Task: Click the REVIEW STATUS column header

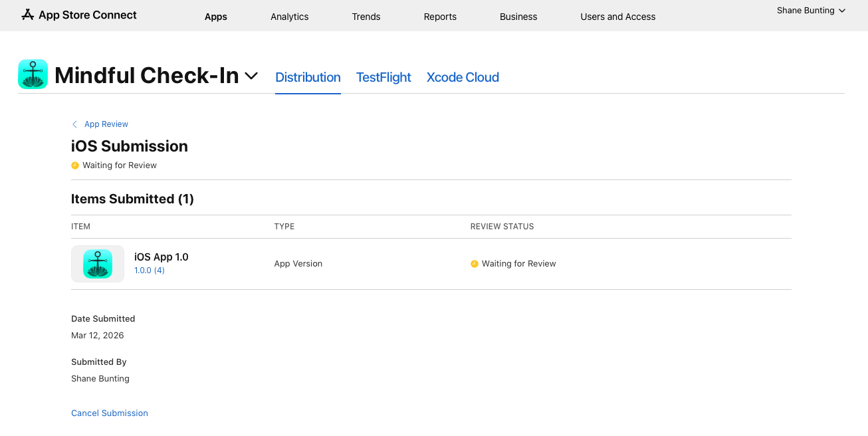Action: pyautogui.click(x=502, y=227)
